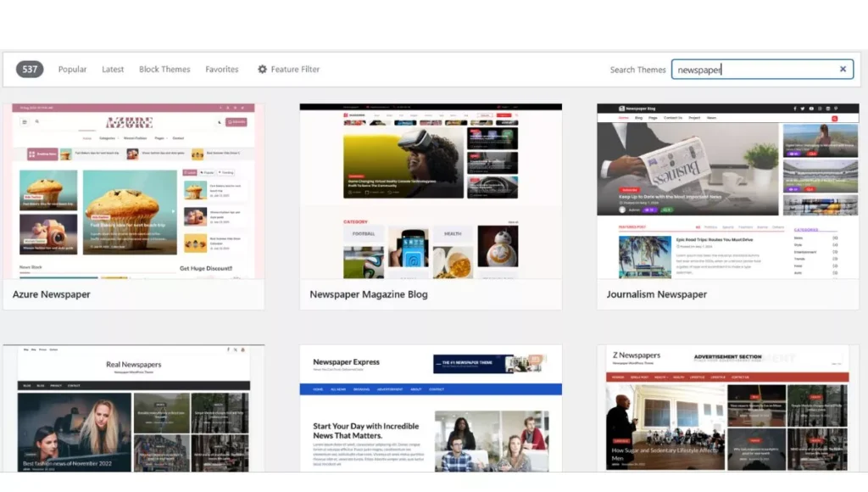Viewport: 868px width, 492px height.
Task: Select the Newspaper Express theme preview
Action: (x=431, y=408)
